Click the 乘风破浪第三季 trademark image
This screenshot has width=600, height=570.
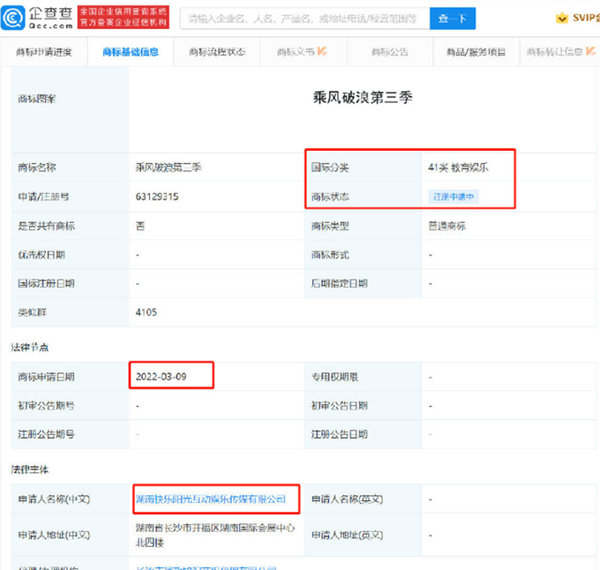362,98
